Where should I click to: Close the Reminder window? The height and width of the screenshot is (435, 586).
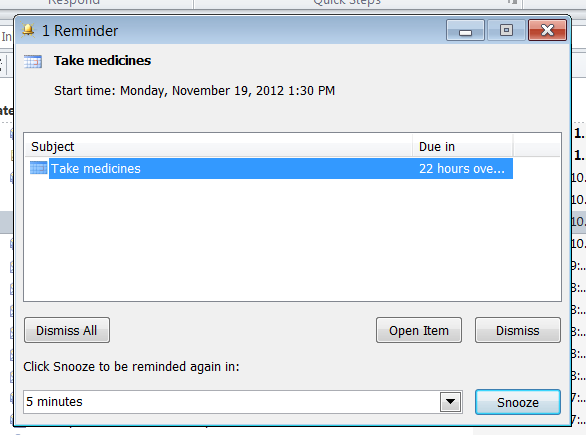pos(548,30)
